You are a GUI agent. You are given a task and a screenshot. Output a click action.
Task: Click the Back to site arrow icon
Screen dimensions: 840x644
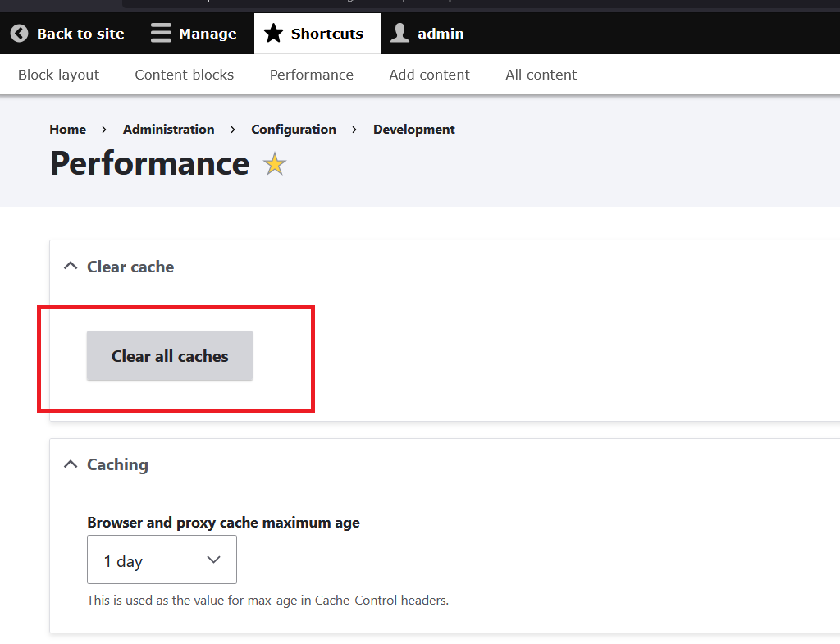[x=19, y=34]
